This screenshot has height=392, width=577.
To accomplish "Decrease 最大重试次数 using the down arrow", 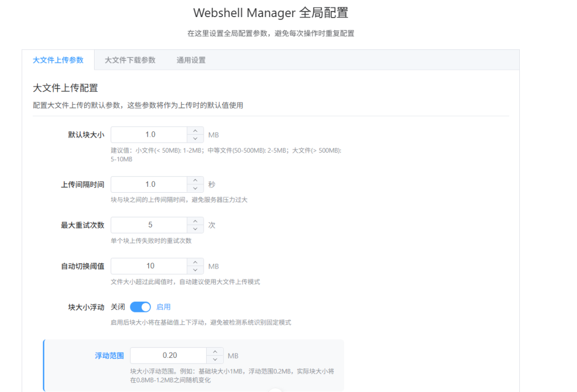I will pos(196,229).
